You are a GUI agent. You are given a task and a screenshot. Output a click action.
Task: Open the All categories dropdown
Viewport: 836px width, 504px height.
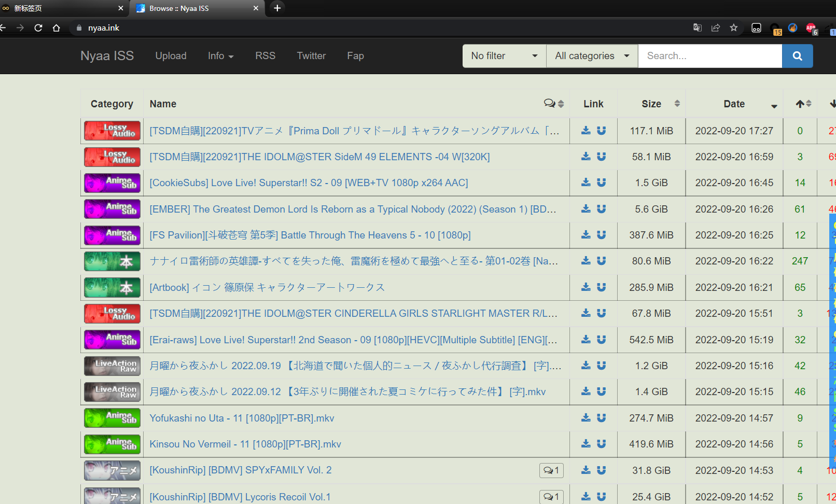point(592,56)
